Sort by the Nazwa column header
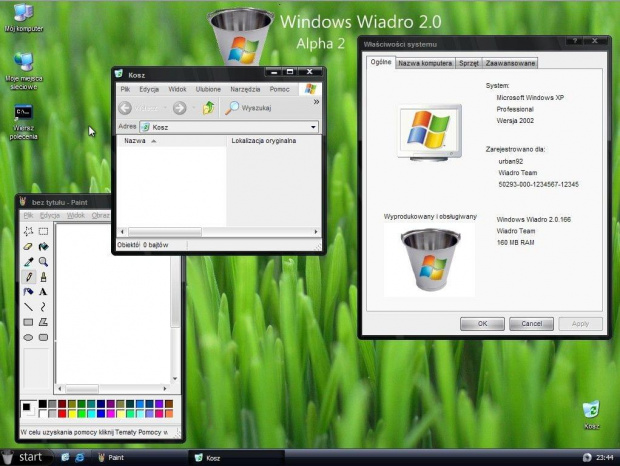The width and height of the screenshot is (620, 466). (x=171, y=141)
